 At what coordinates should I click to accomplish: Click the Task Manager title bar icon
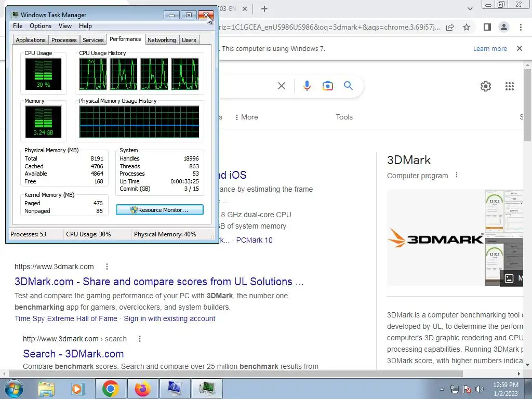[x=14, y=15]
